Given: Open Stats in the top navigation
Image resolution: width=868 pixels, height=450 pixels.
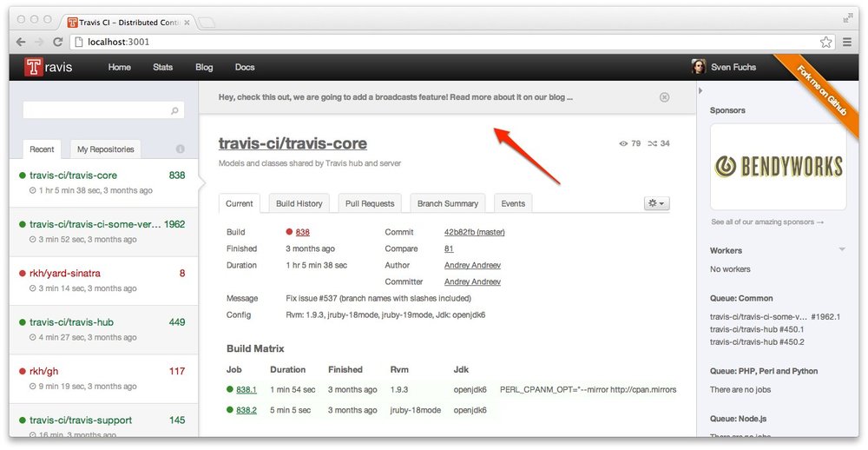Looking at the screenshot, I should 162,68.
